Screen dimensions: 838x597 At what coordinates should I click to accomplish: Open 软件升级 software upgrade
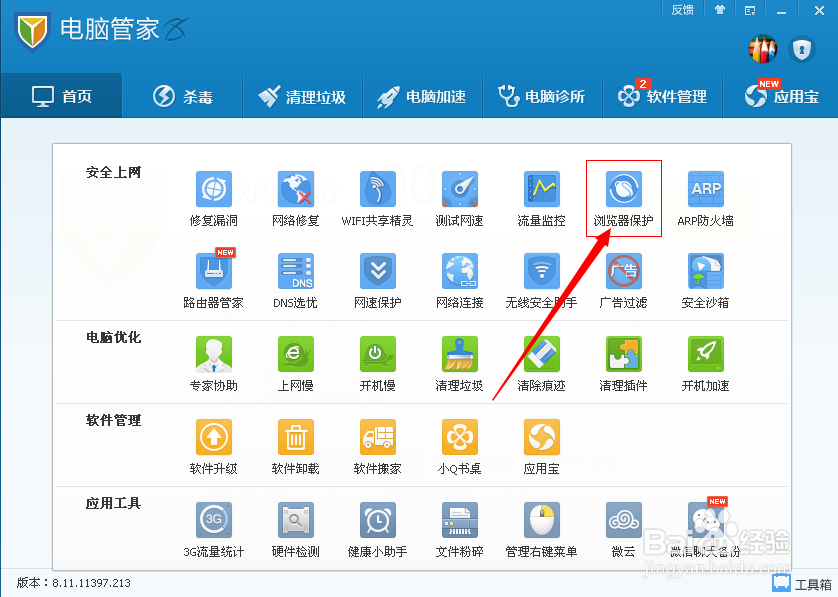pyautogui.click(x=214, y=437)
